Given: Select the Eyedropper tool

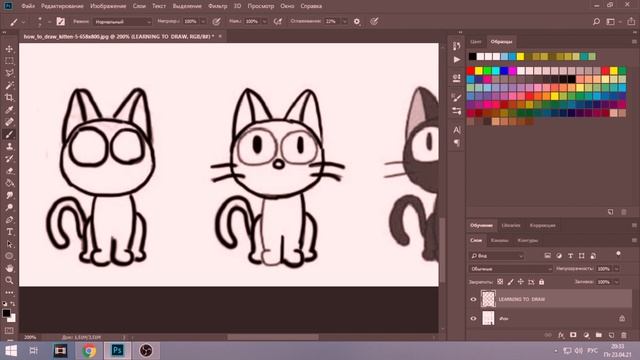Looking at the screenshot, I should (x=9, y=110).
